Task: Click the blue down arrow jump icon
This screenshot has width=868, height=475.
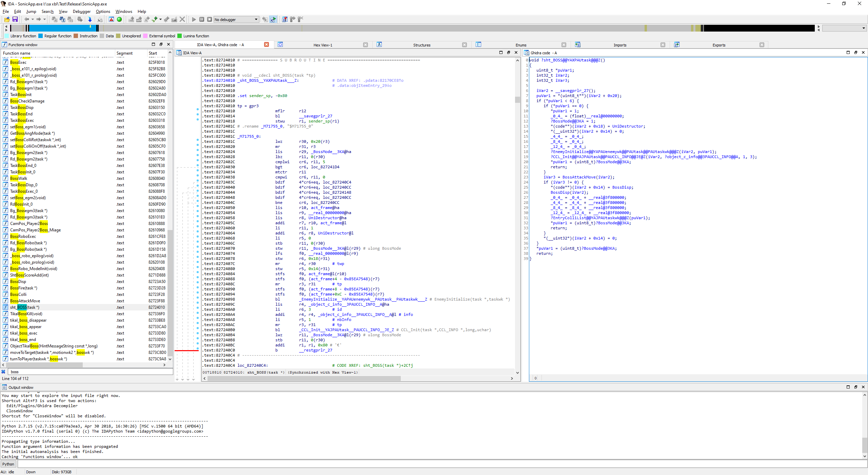Action: pyautogui.click(x=90, y=19)
